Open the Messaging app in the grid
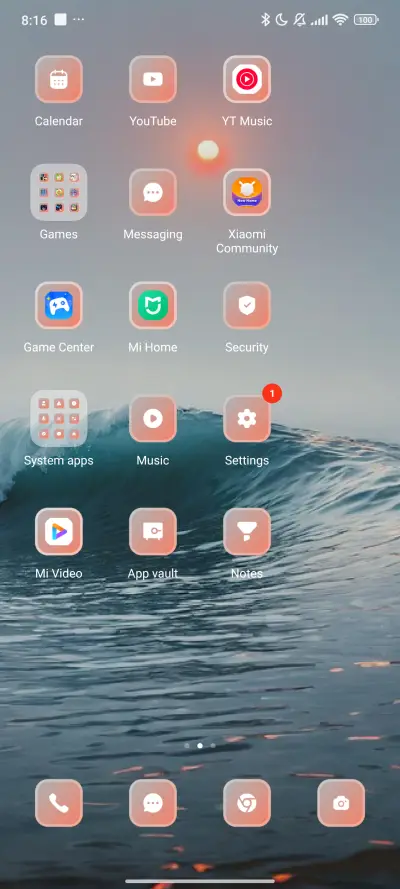400x889 pixels. tap(153, 192)
